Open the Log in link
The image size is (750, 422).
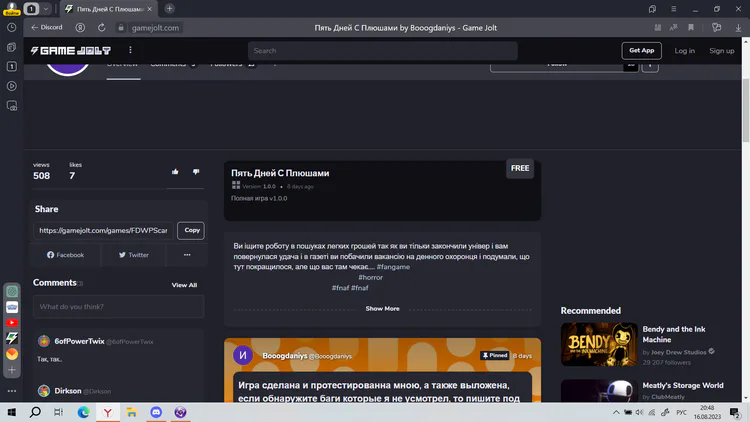pos(684,51)
